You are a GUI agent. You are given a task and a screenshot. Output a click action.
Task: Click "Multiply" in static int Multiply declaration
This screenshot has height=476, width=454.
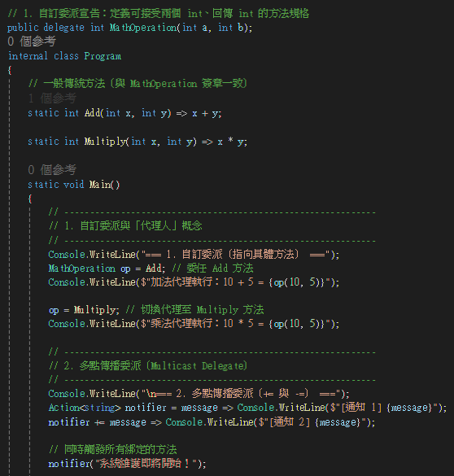(105, 142)
